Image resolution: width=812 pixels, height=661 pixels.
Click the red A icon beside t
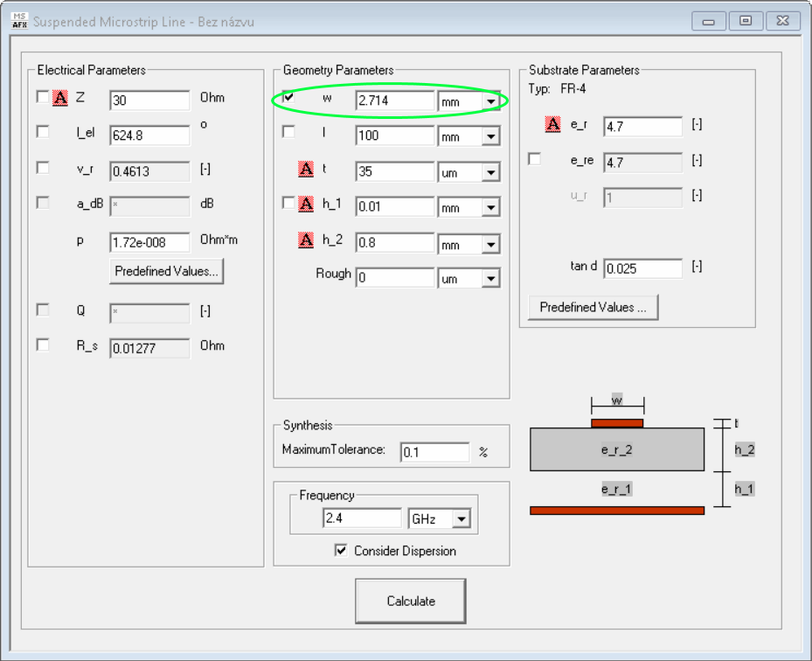tap(306, 169)
